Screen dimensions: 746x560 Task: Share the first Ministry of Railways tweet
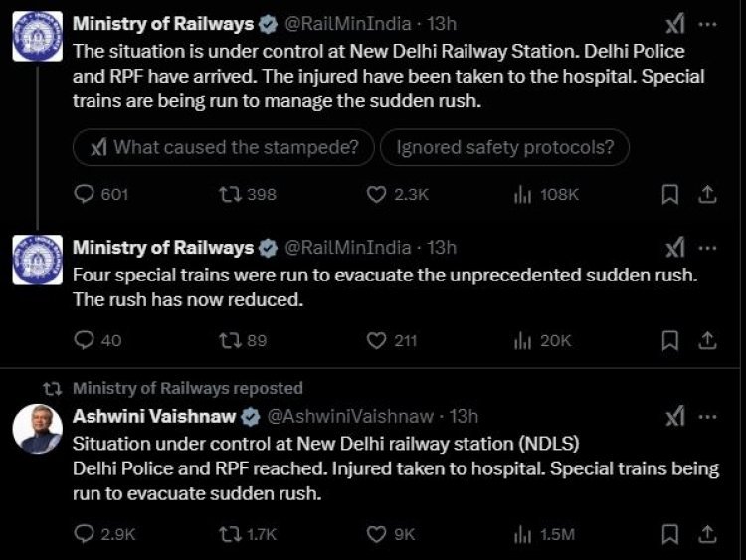pyautogui.click(x=707, y=195)
